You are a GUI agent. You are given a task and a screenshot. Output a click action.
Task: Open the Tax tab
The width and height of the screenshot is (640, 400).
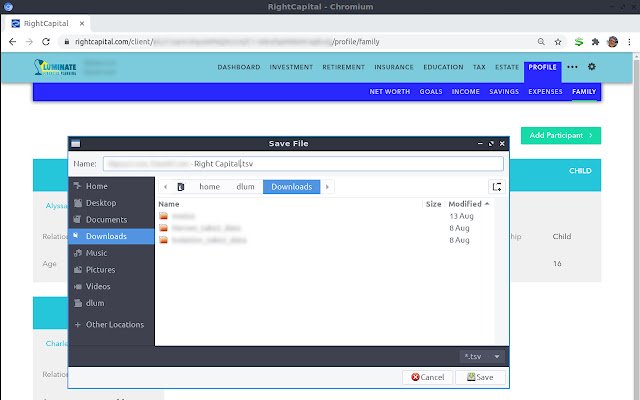(x=479, y=67)
